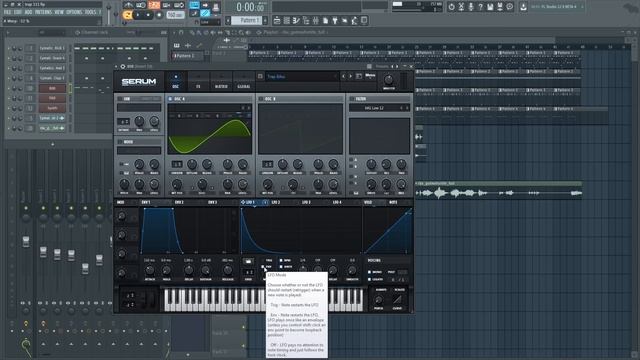Viewport: 640px width, 360px height.
Task: Switch to the MATRIX tab in Serum
Action: pos(221,81)
